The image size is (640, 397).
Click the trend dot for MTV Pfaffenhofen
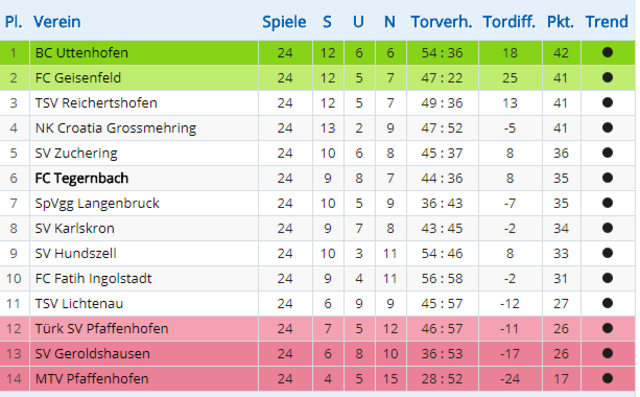coord(607,378)
